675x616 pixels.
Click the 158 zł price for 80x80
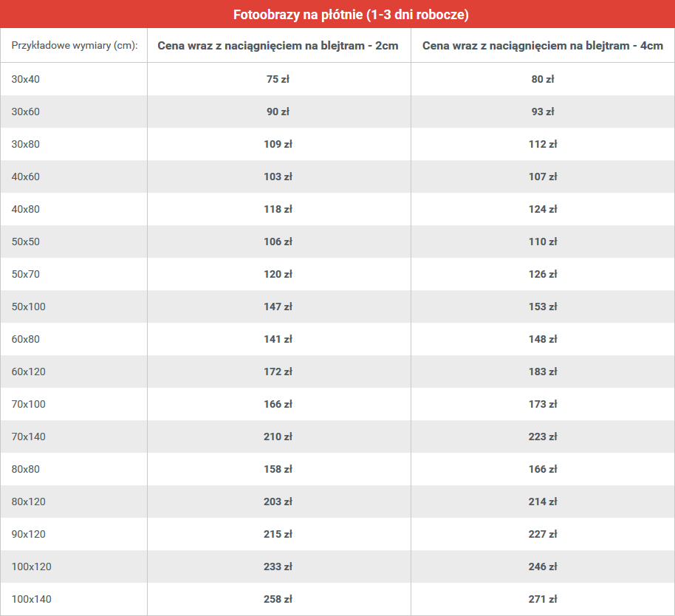[279, 469]
